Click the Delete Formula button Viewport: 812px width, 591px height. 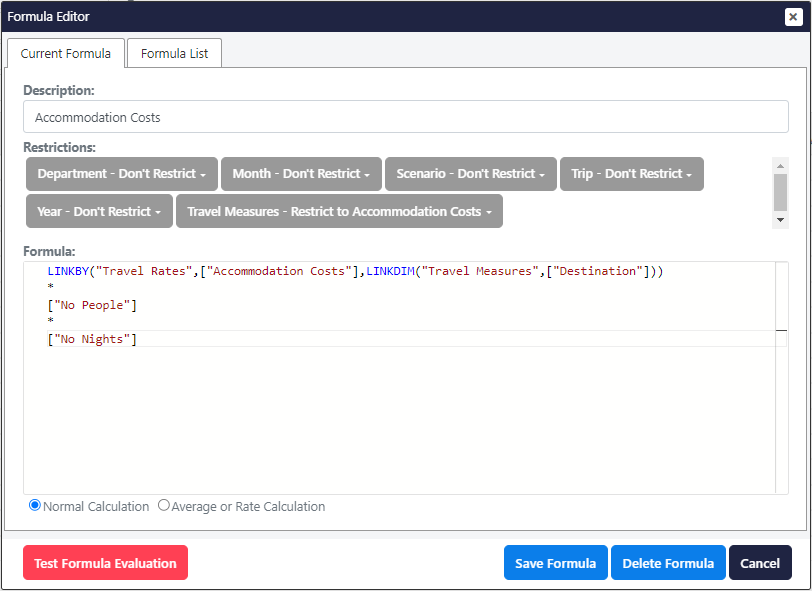pos(668,562)
